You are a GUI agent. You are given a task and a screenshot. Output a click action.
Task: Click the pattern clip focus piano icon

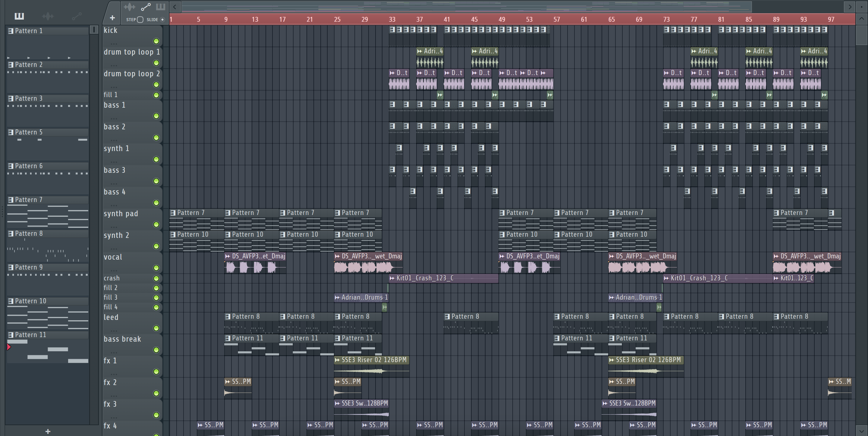[160, 7]
